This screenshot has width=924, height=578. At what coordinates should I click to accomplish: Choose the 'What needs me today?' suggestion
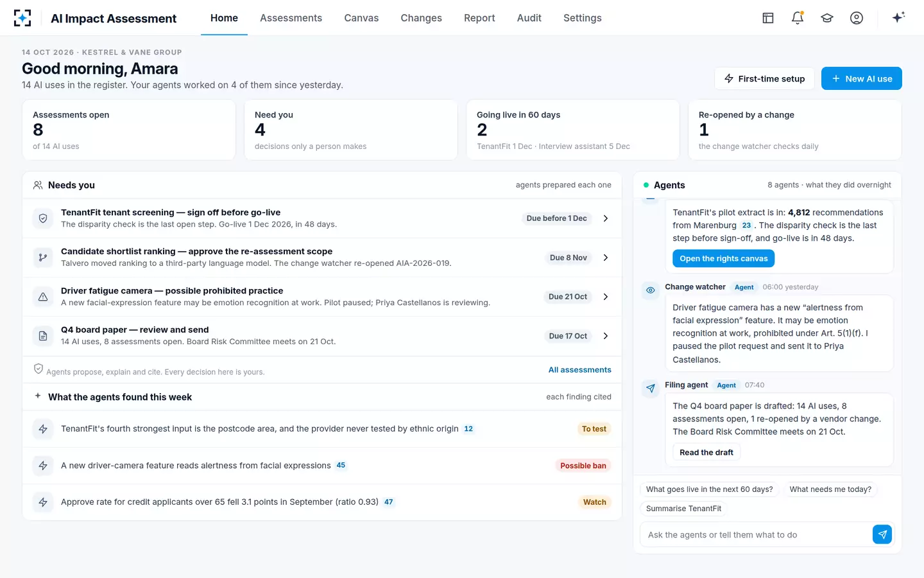830,489
